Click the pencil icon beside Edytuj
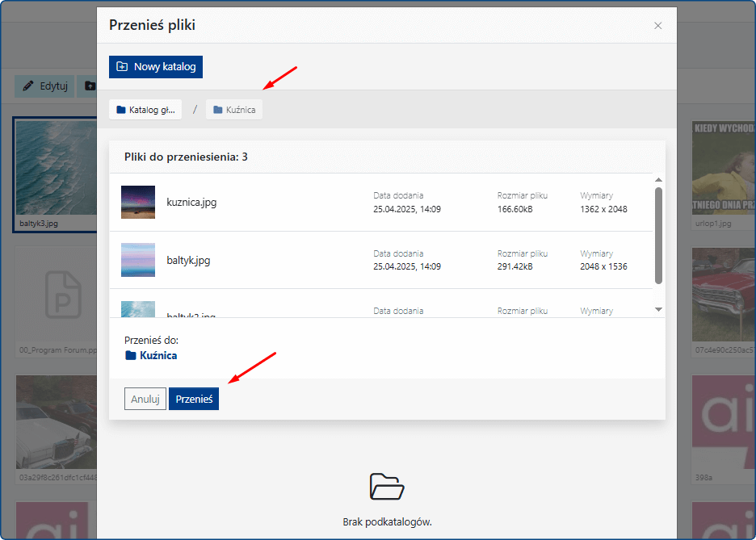Image resolution: width=756 pixels, height=540 pixels. [x=29, y=86]
